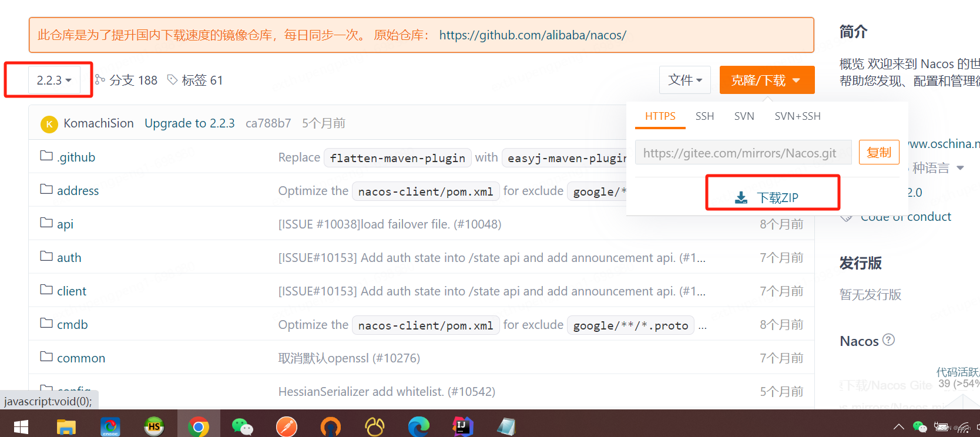Open auth row's Add auth state commit message
980x437 pixels.
(x=492, y=257)
